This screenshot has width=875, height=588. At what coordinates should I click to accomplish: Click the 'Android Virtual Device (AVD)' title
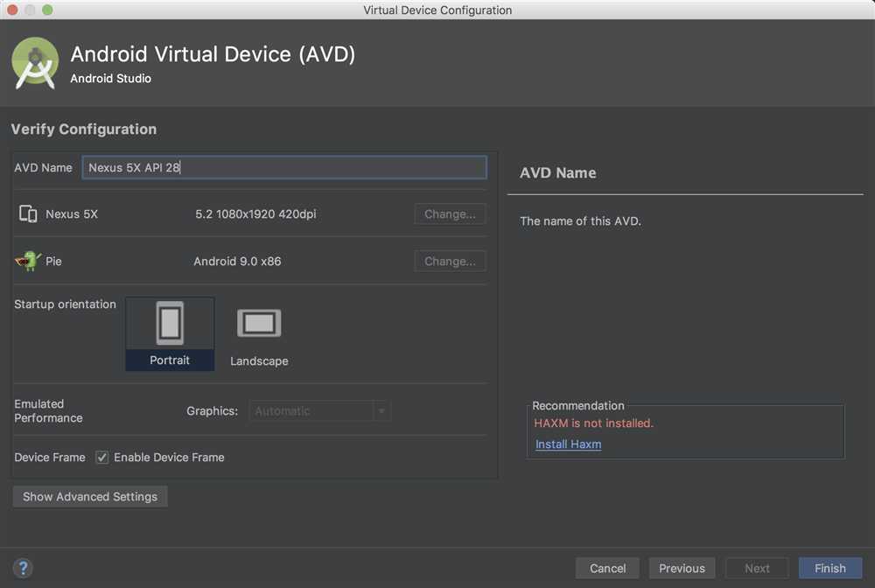click(x=213, y=54)
